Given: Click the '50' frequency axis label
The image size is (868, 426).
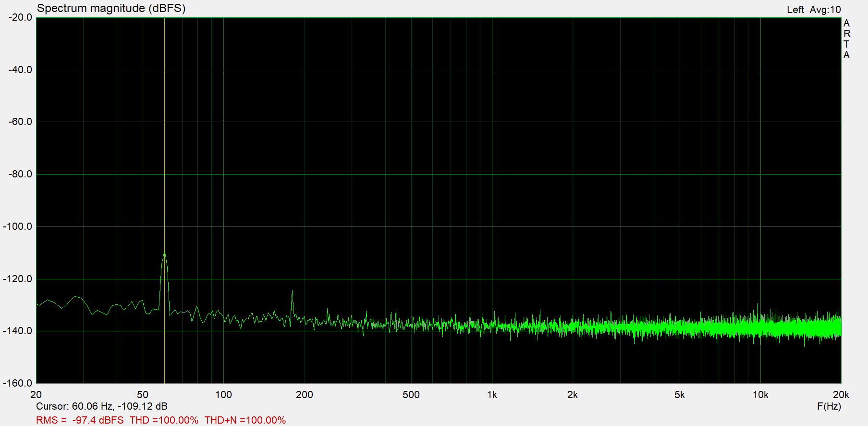Looking at the screenshot, I should (143, 395).
